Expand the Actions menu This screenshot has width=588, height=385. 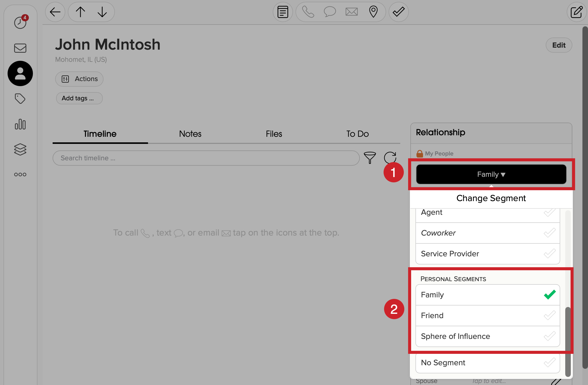[79, 79]
